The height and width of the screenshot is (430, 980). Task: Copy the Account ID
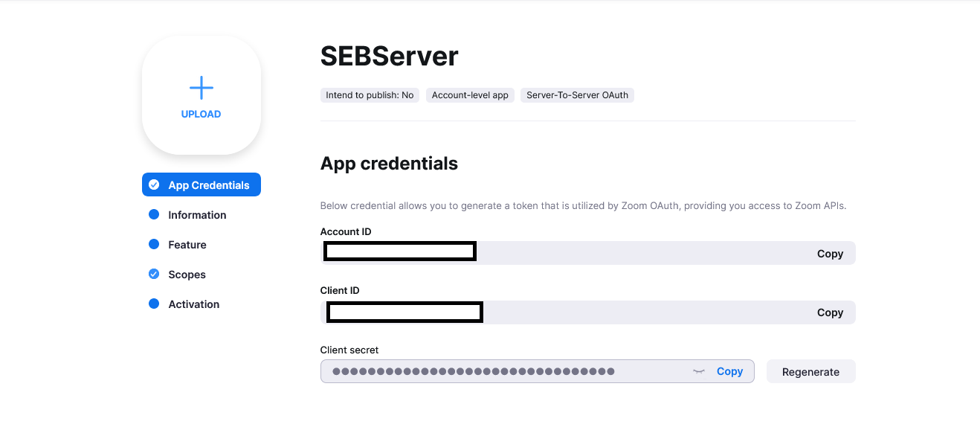tap(830, 254)
